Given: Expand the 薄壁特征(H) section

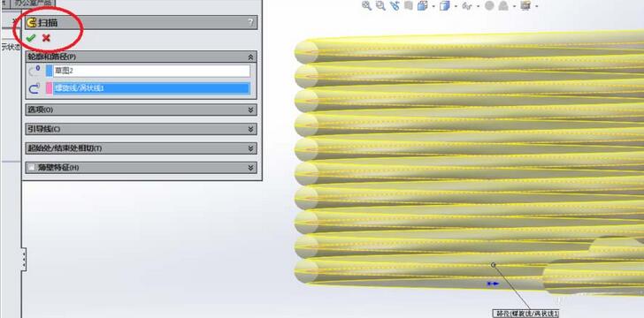Looking at the screenshot, I should pos(250,168).
